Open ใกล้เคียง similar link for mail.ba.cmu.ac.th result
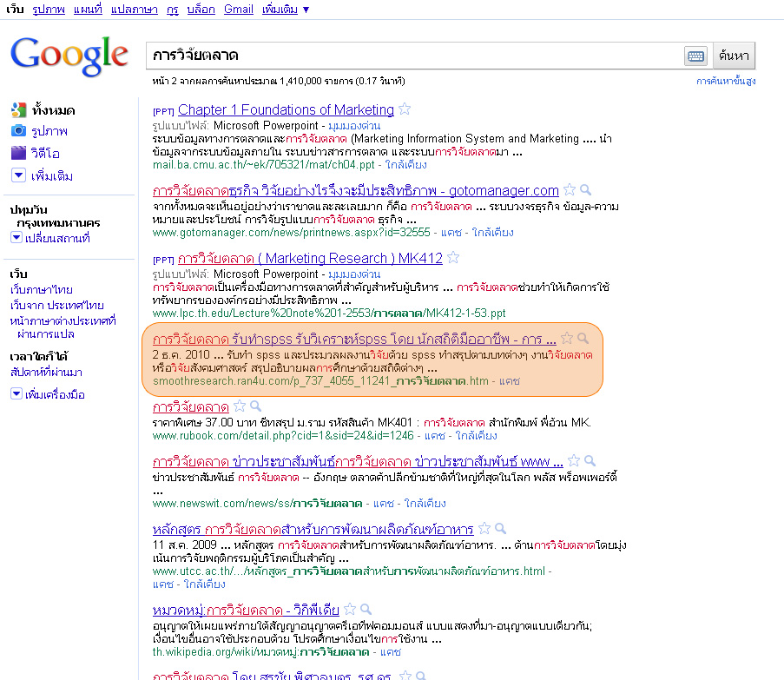The width and height of the screenshot is (784, 680). pyautogui.click(x=406, y=164)
